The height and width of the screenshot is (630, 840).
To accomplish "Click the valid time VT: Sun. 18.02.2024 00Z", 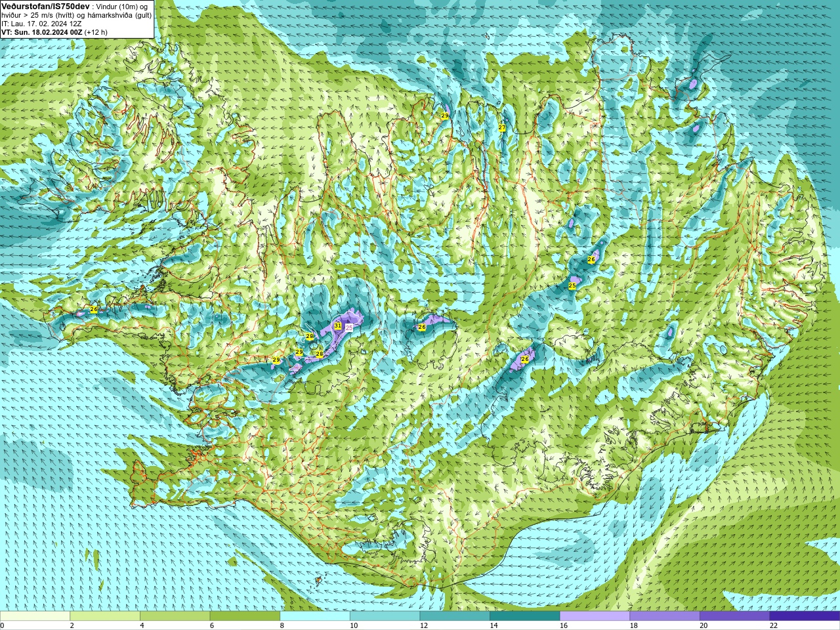I will tap(42, 32).
